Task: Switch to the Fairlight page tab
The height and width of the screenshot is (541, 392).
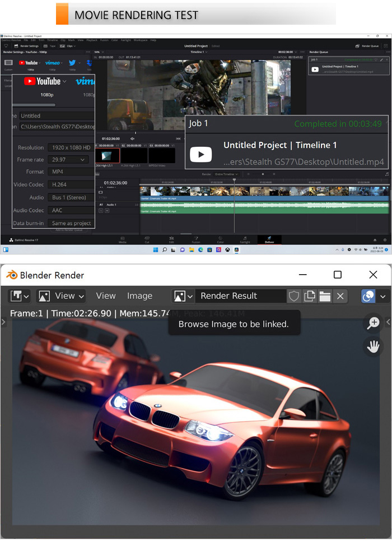Action: coord(245,240)
